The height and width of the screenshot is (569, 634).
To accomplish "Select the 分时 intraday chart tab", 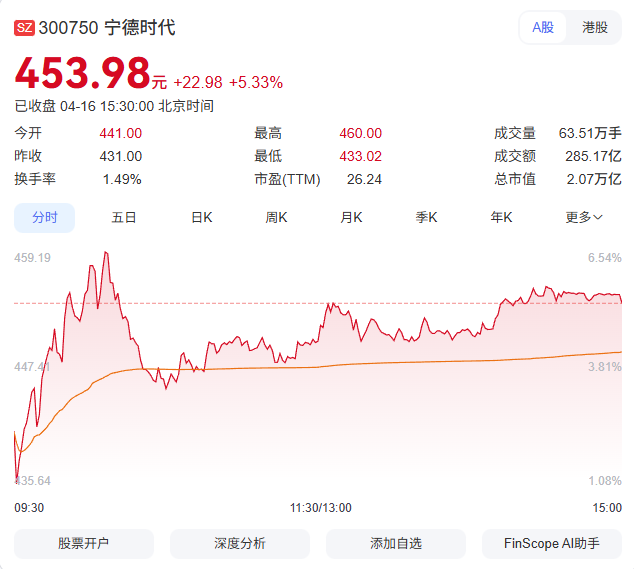I will [44, 217].
